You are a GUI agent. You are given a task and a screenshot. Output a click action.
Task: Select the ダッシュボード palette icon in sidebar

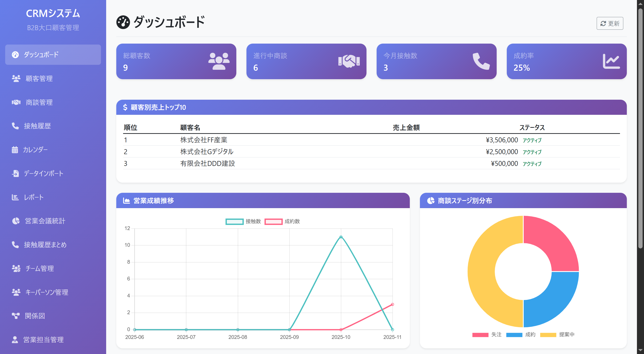(x=15, y=55)
